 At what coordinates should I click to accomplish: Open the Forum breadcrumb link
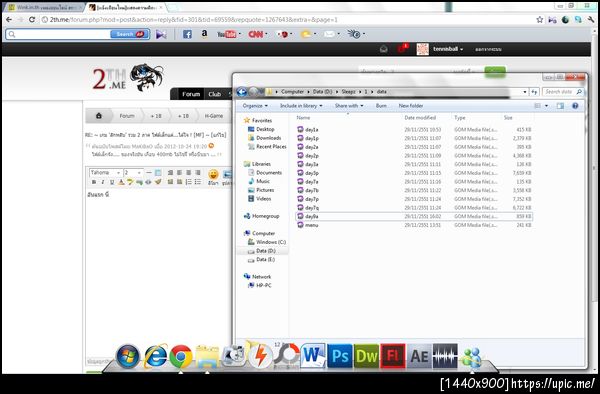pos(127,116)
